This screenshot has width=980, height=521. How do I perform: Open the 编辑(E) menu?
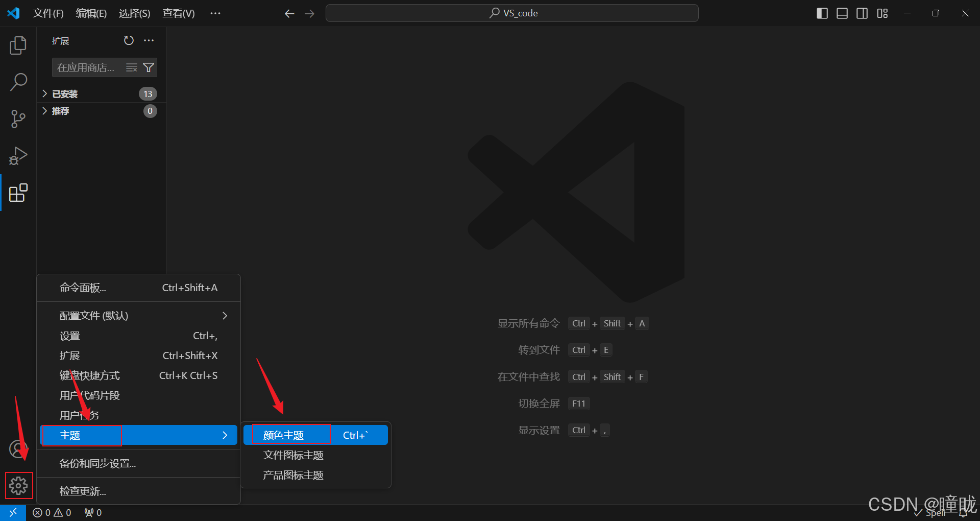point(91,13)
